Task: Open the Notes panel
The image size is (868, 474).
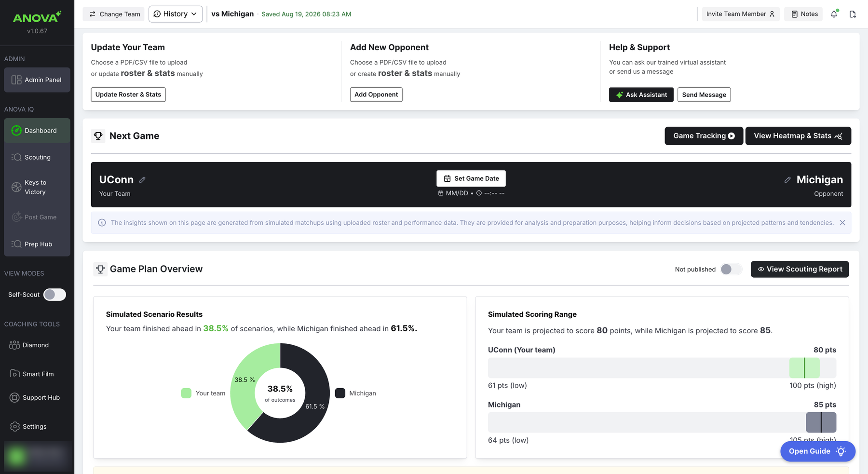Action: pos(804,14)
